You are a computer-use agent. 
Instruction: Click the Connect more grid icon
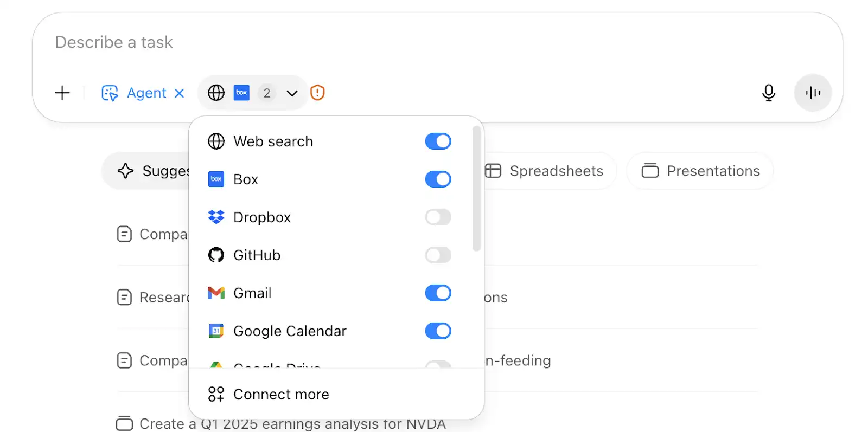point(216,394)
